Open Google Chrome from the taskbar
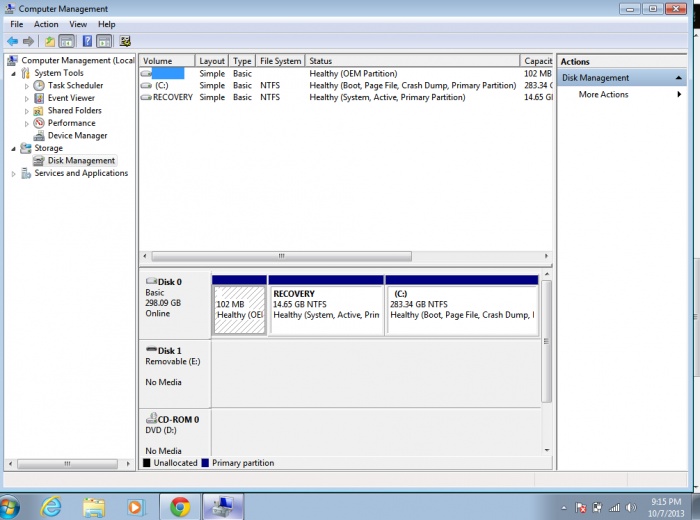 pos(179,507)
